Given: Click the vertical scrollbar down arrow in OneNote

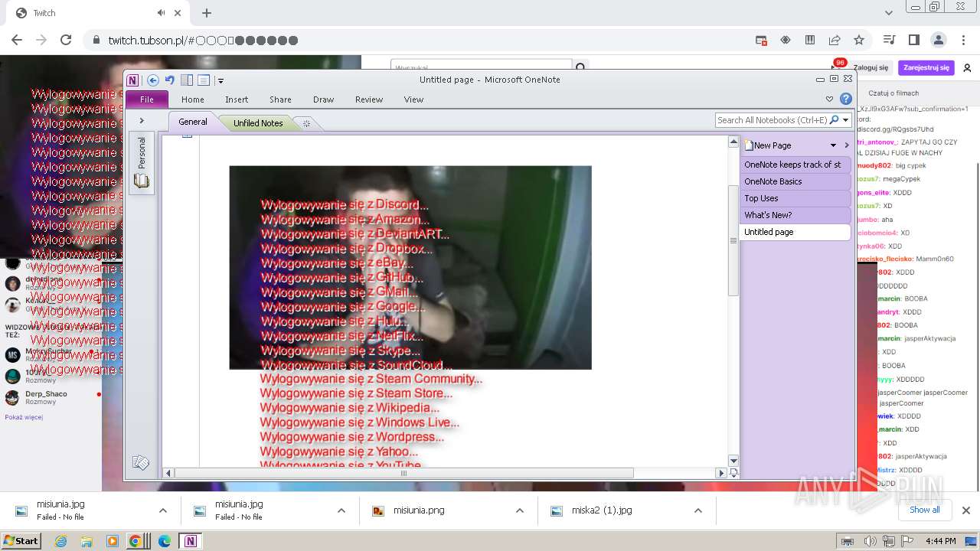Looking at the screenshot, I should pos(733,461).
